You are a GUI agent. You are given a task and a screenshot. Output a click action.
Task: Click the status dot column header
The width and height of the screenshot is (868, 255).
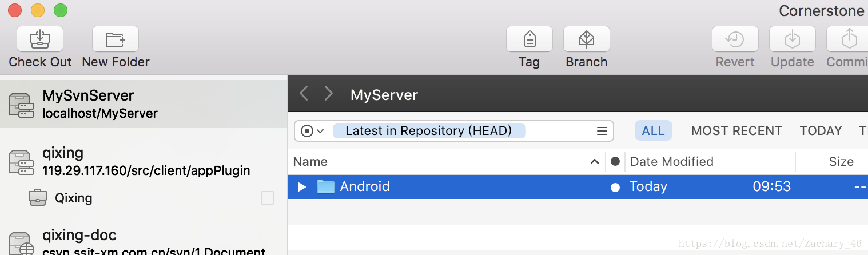[x=615, y=161]
